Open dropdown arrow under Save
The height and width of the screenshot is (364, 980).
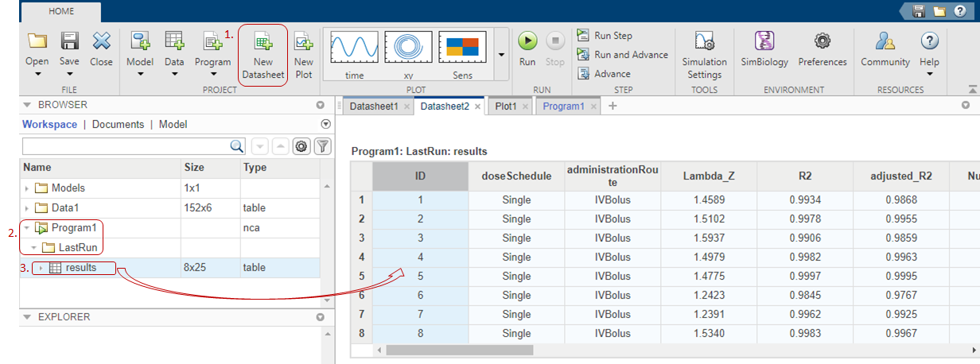tap(69, 75)
